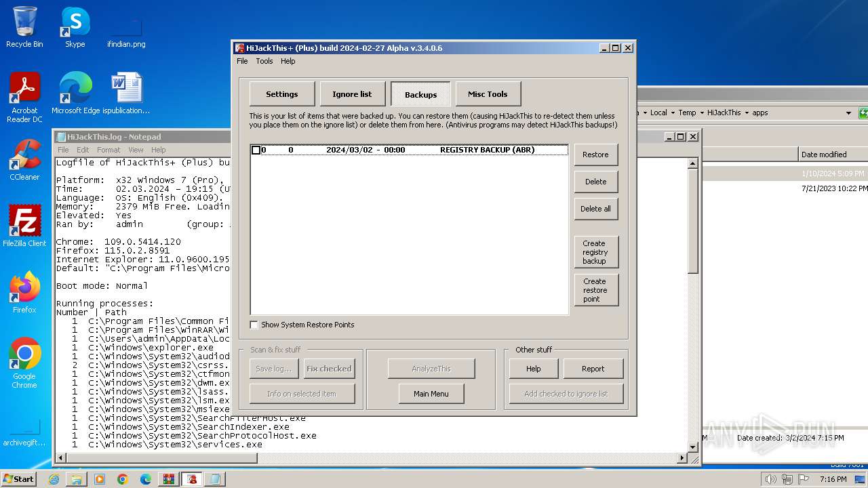Expand the HiJackThis breadcrumb dropdown arrow
Screen dimensions: 868x488
(x=747, y=113)
